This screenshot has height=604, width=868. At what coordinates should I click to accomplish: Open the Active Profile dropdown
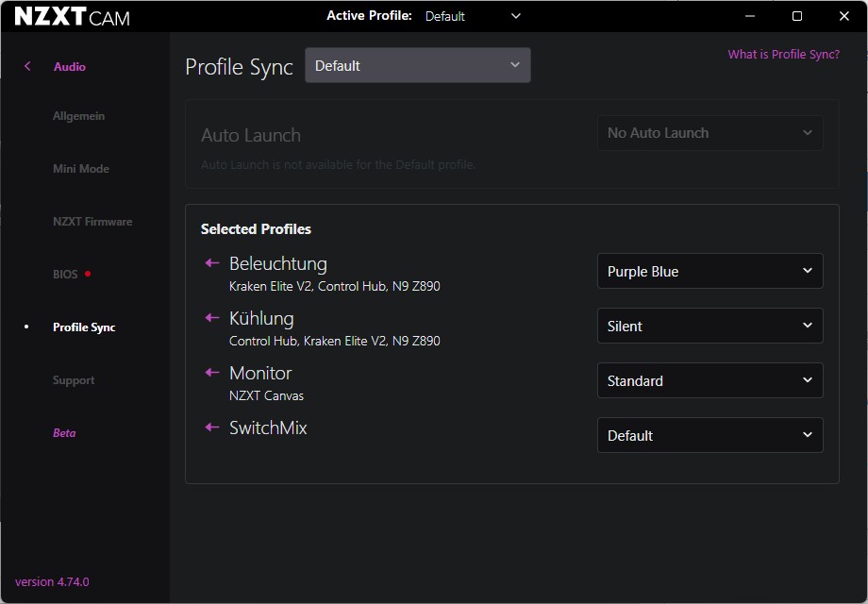click(473, 16)
